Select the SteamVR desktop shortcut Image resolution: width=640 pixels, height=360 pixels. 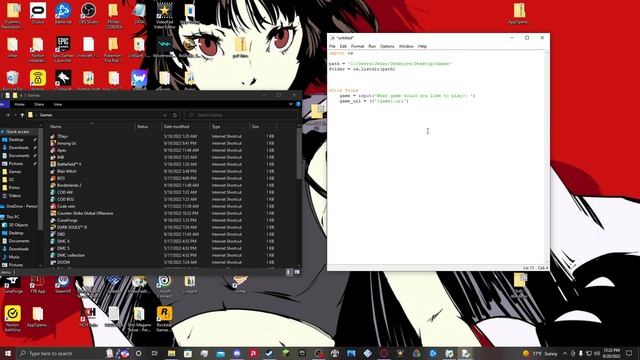63,284
